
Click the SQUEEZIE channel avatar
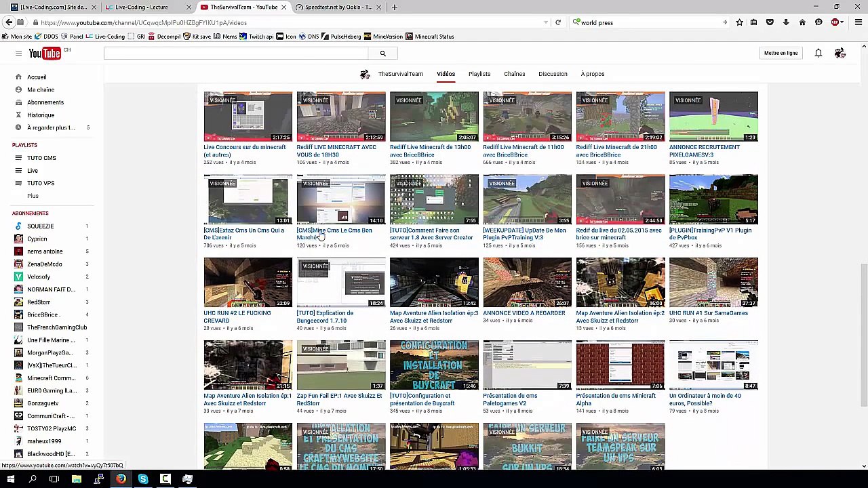click(18, 226)
